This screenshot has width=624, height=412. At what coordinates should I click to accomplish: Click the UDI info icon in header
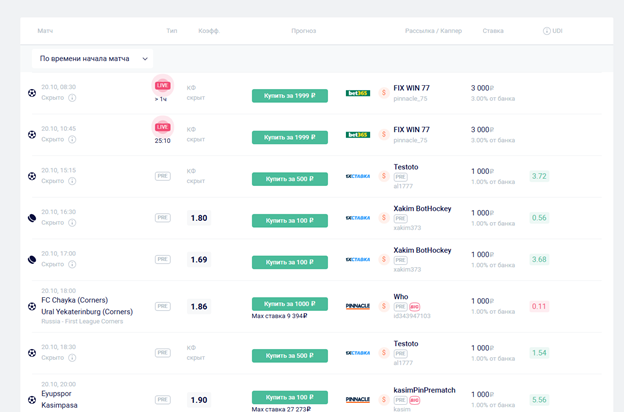(546, 31)
